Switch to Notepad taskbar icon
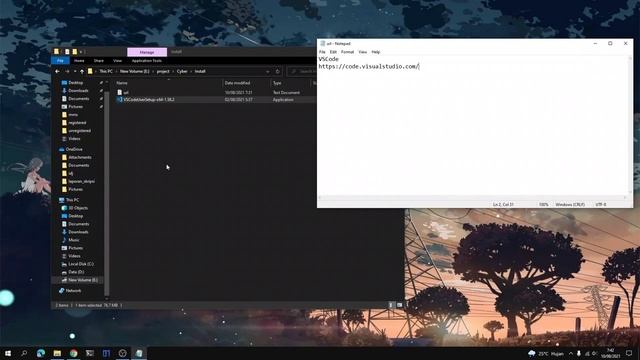This screenshot has height=360, width=640. coord(139,353)
